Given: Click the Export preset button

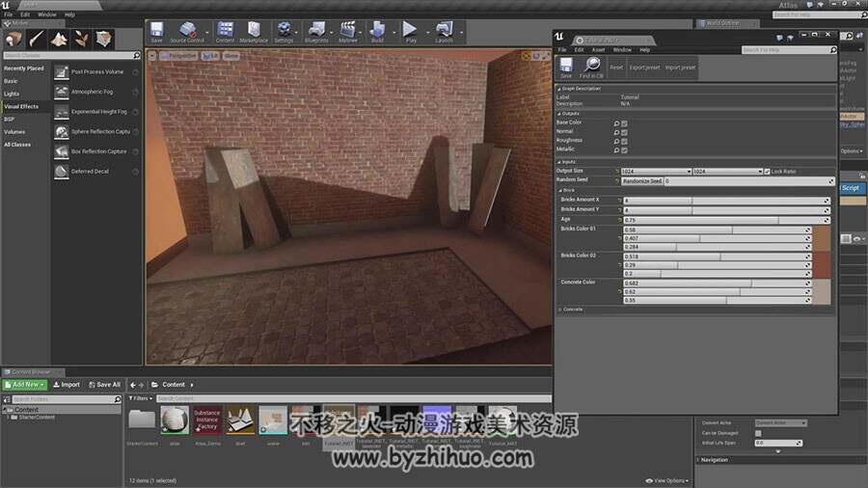Looking at the screenshot, I should [x=644, y=68].
